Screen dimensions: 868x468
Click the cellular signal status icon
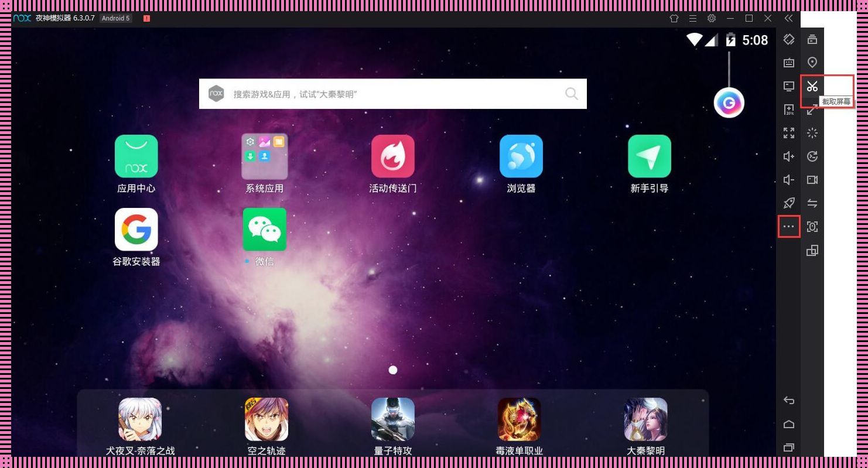click(711, 40)
